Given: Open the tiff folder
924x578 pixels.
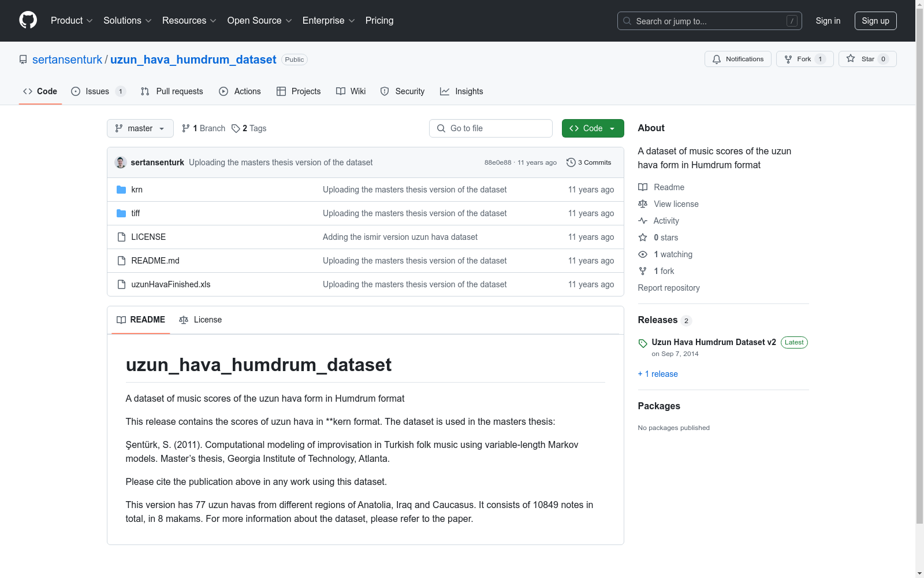Looking at the screenshot, I should [x=136, y=213].
